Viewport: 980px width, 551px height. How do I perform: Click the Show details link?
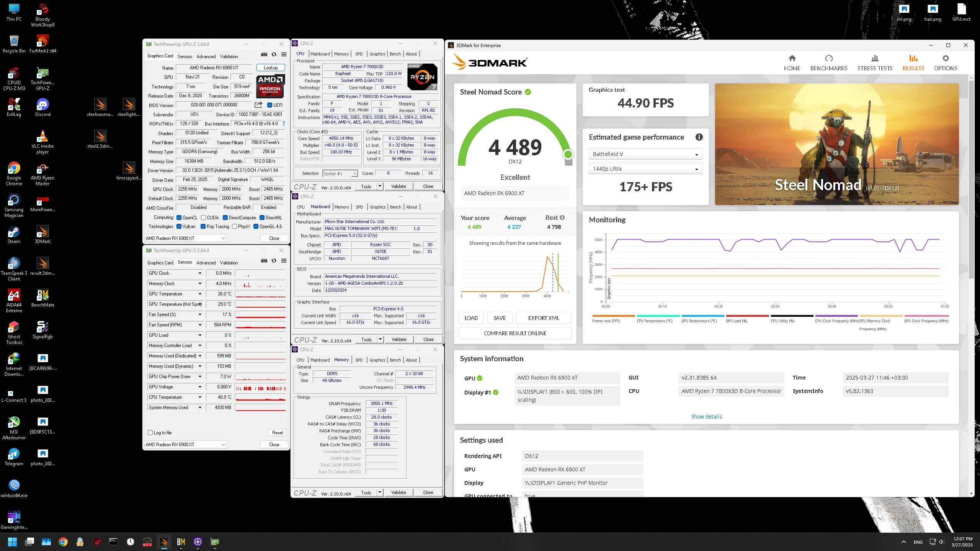tap(706, 416)
